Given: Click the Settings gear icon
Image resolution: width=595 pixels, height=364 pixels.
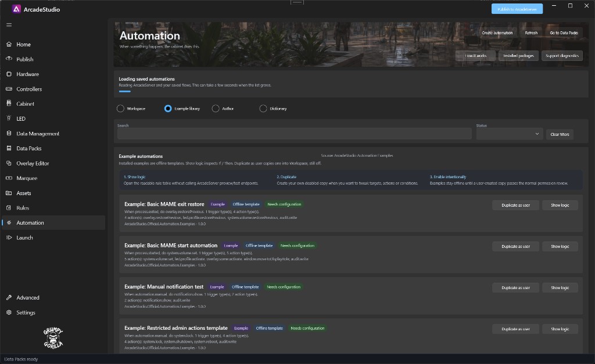Looking at the screenshot, I should 9,312.
